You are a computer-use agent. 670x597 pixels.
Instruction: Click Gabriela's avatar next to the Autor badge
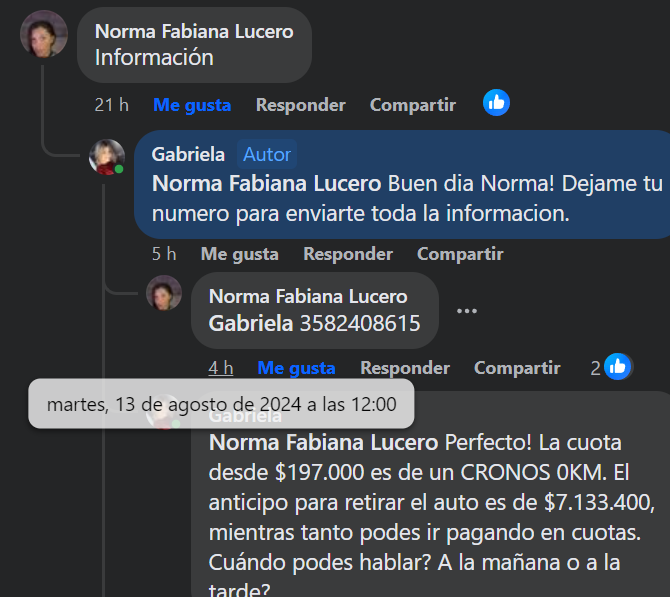106,157
